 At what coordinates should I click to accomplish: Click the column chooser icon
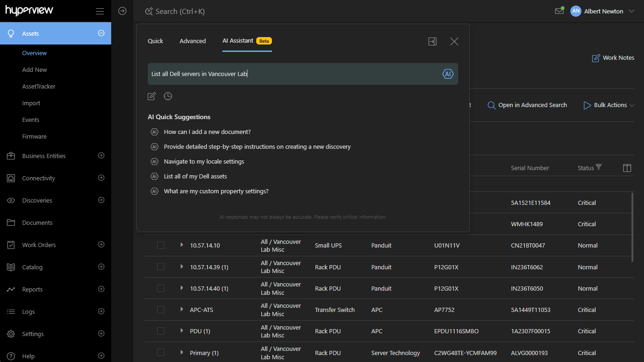[x=627, y=168]
